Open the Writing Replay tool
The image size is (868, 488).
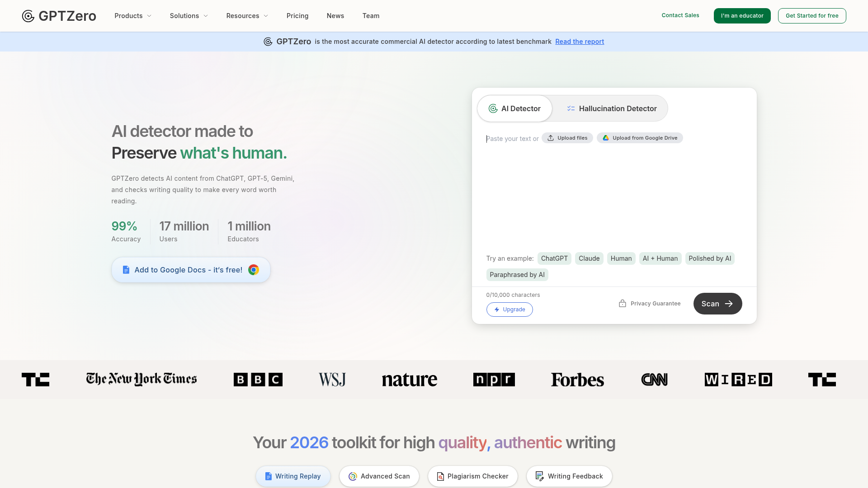(293, 476)
